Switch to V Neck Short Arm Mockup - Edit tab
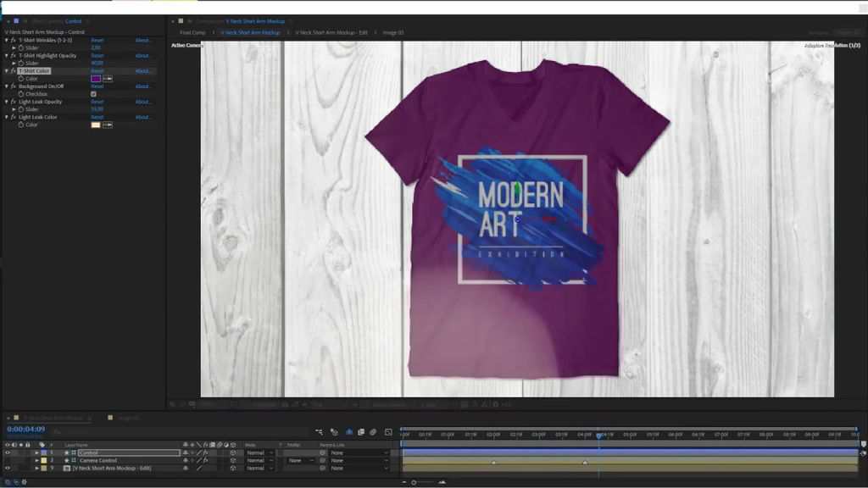The width and height of the screenshot is (868, 488). point(331,32)
